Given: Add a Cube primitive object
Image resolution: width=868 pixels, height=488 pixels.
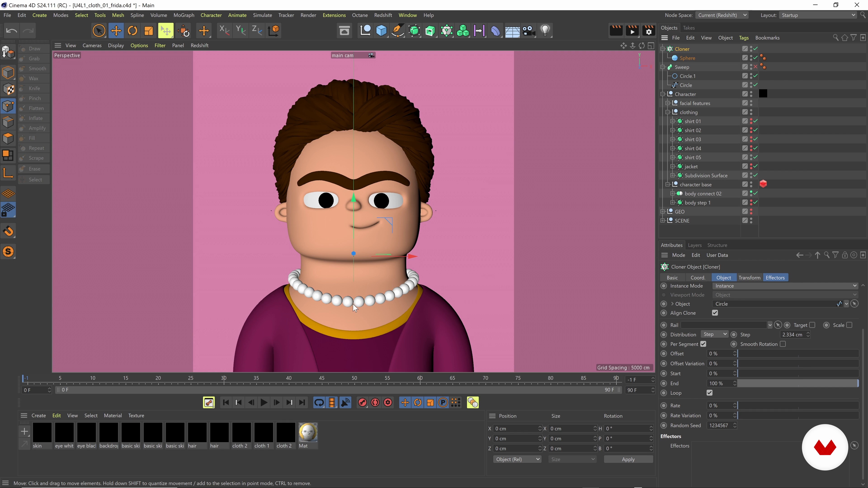Looking at the screenshot, I should 381,31.
